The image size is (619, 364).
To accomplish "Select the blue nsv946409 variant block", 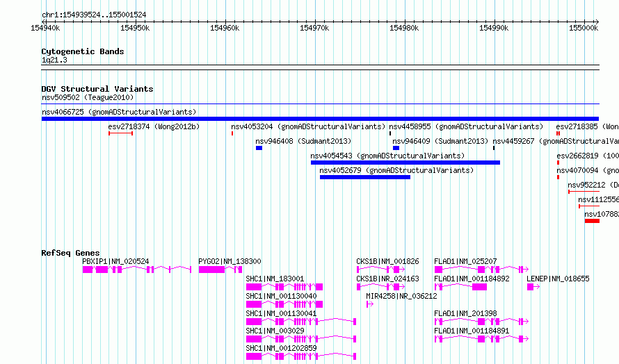I will point(396,148).
